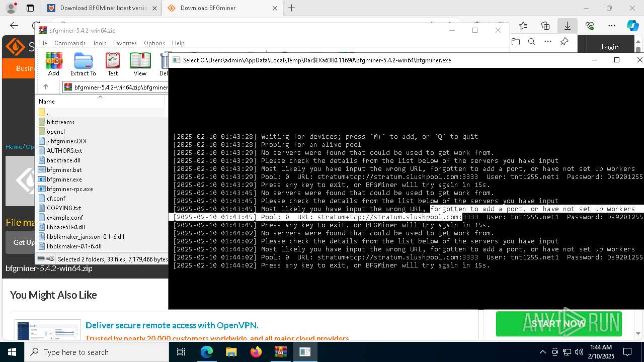Go back in the browser
Image resolution: width=644 pixels, height=362 pixels.
point(14,26)
